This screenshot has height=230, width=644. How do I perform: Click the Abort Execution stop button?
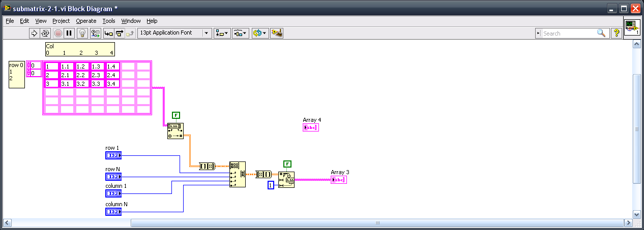tap(58, 33)
